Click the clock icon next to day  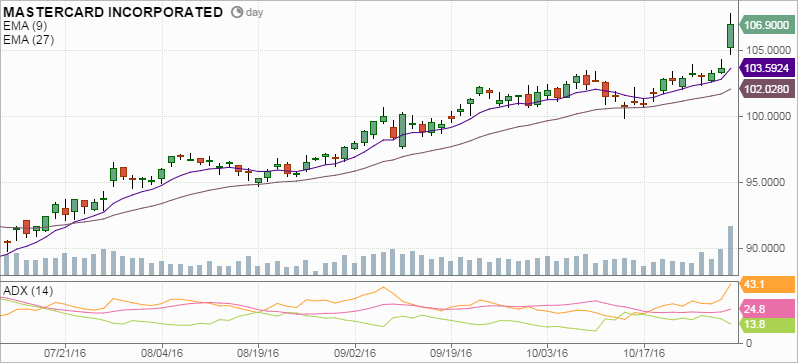237,12
